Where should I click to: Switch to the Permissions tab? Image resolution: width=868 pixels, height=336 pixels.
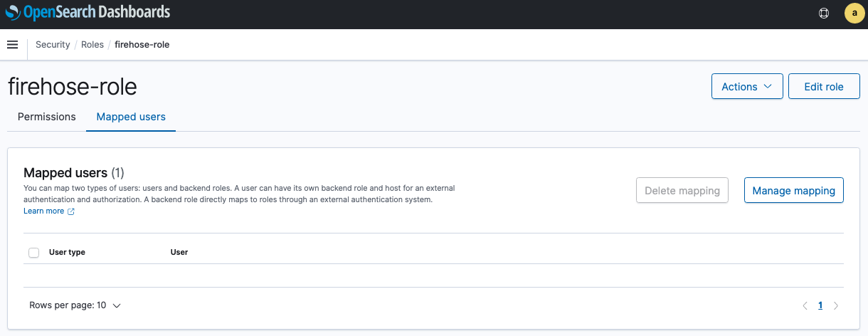click(47, 117)
